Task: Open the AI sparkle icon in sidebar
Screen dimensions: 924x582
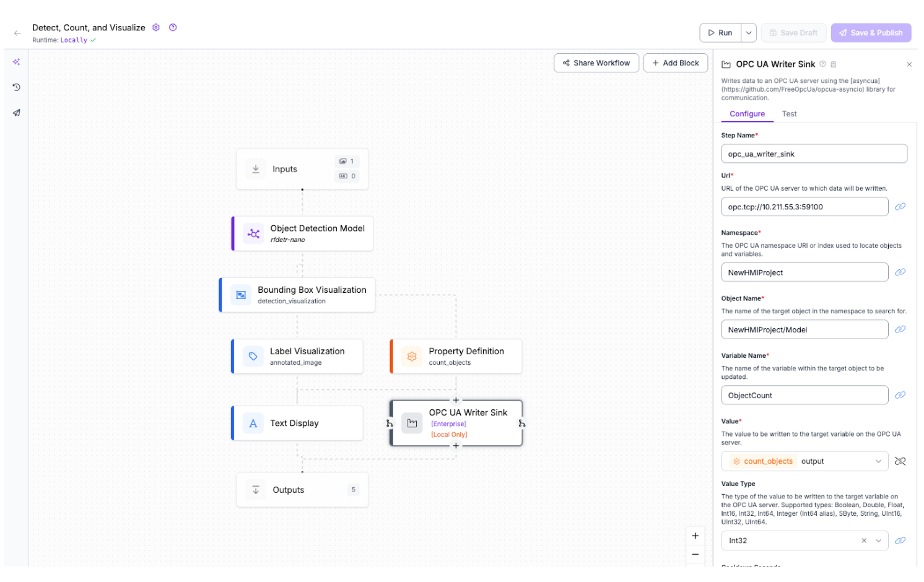Action: point(17,62)
